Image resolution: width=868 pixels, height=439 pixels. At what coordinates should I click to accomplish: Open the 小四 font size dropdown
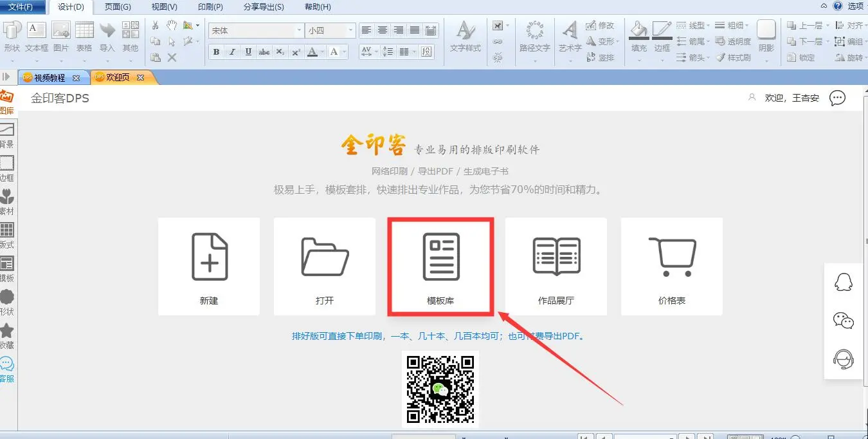(351, 30)
